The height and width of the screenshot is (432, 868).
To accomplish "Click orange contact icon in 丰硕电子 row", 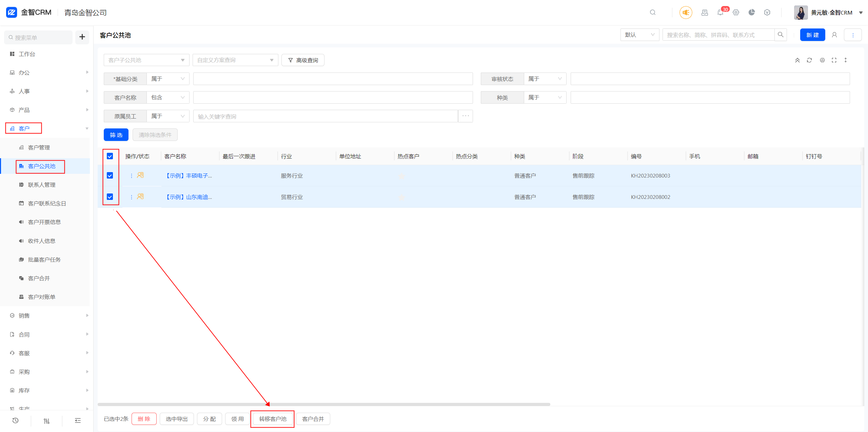I will coord(140,175).
